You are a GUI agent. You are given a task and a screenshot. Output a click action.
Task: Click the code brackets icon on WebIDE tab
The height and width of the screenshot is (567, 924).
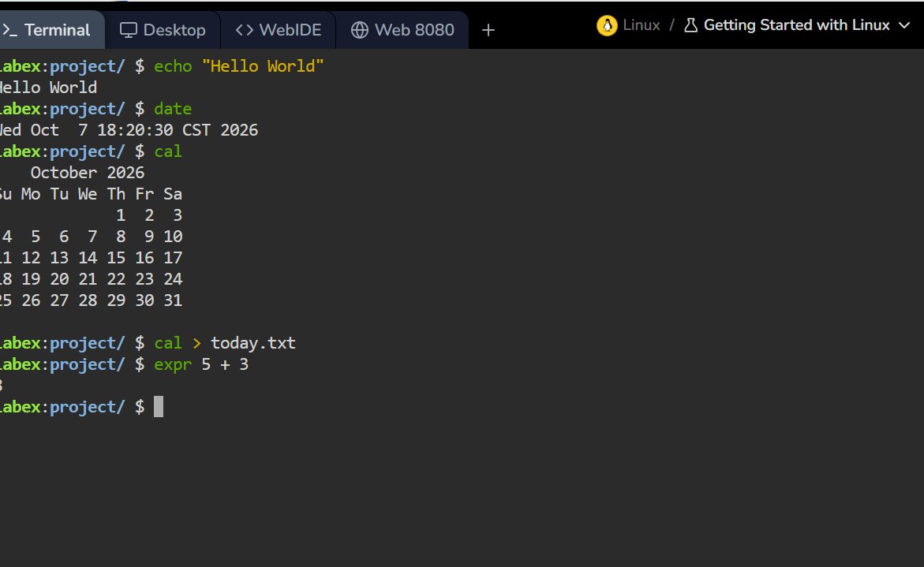click(x=244, y=30)
